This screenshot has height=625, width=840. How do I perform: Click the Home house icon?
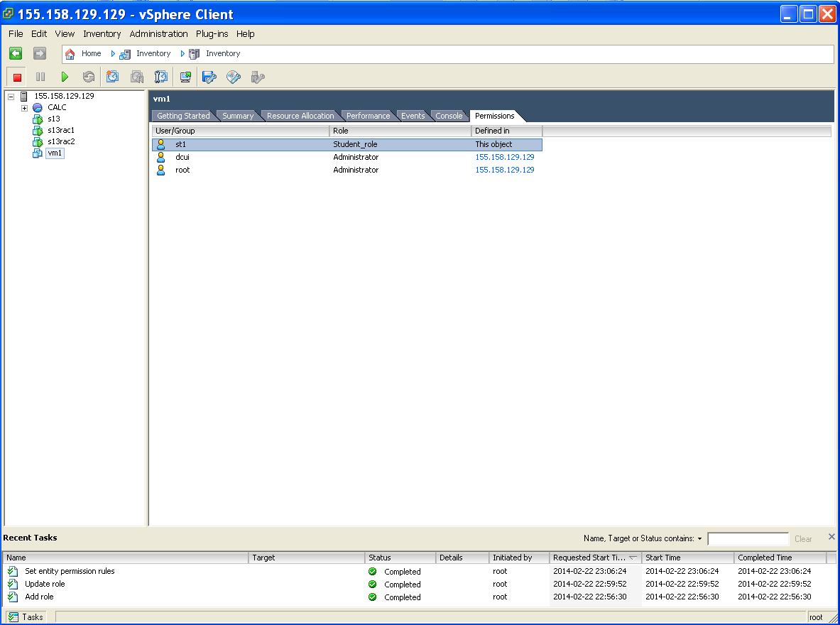point(70,54)
